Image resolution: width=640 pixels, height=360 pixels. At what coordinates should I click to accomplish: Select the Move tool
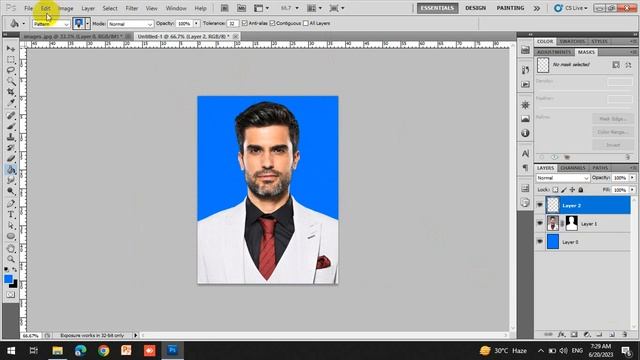point(11,49)
